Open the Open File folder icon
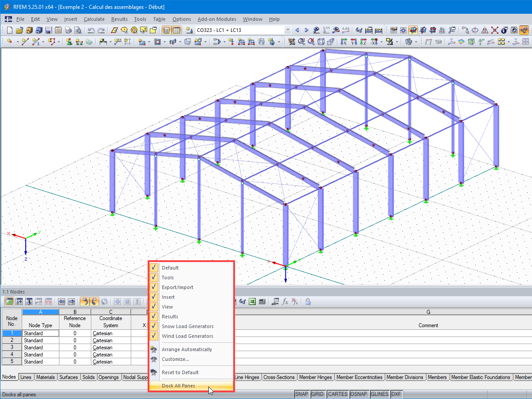This screenshot has height=399, width=532. pos(19,30)
